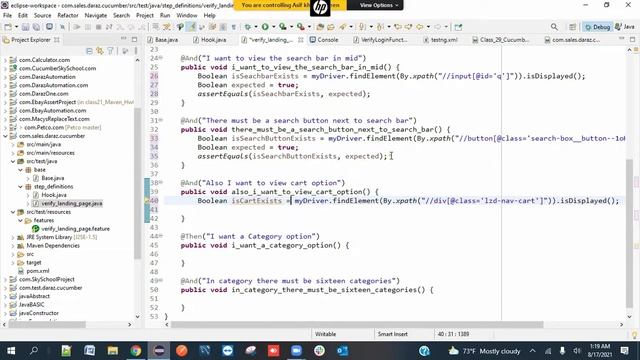The height and width of the screenshot is (360, 640).
Task: Click the pin editor toolbar icon
Action: click(458, 27)
